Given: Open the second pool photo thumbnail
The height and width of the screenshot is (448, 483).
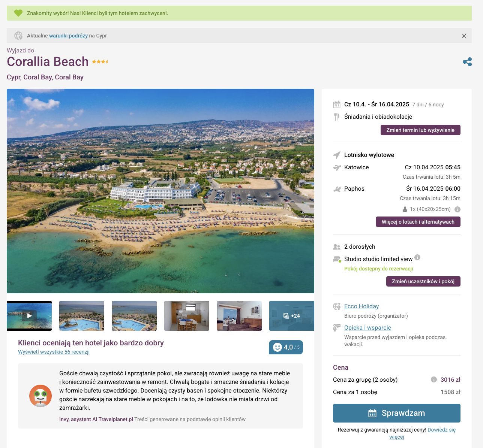Looking at the screenshot, I should 82,316.
